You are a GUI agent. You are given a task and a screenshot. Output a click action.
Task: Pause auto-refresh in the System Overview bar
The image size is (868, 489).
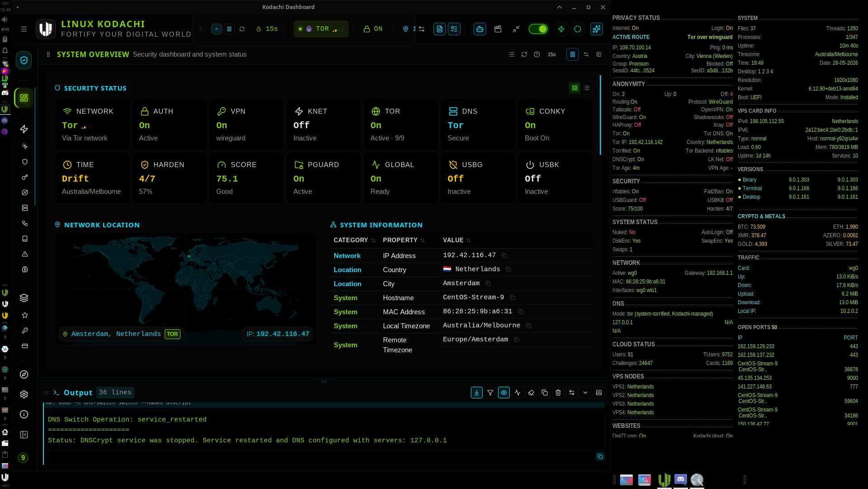click(573, 54)
